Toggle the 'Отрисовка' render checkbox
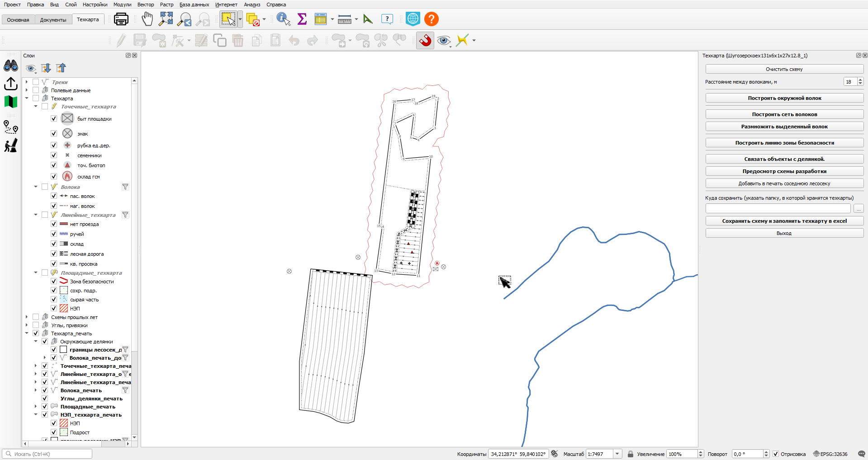The image size is (868, 460). tap(776, 454)
